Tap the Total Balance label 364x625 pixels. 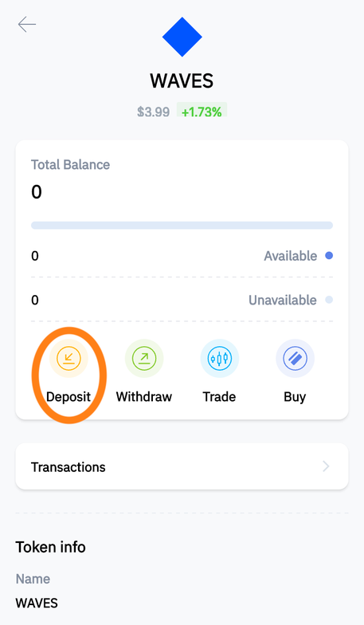[70, 164]
